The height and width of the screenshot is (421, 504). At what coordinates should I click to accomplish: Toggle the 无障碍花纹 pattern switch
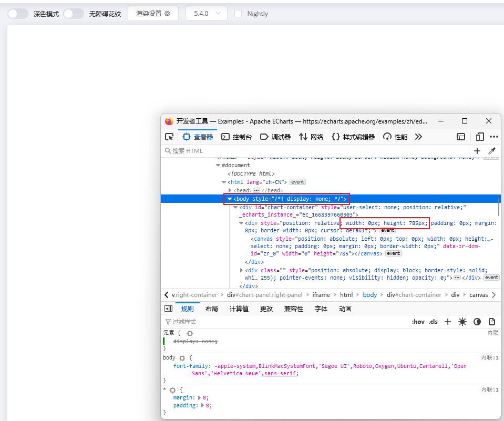[x=74, y=14]
